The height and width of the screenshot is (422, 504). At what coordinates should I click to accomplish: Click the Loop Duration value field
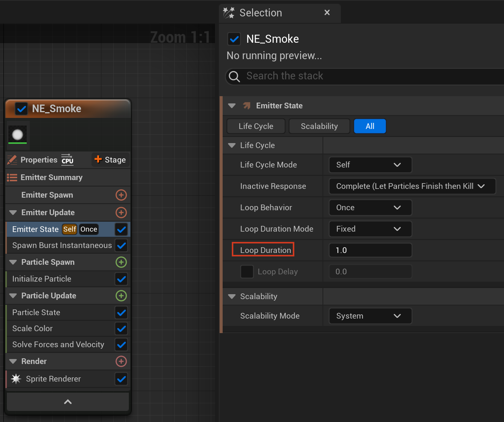point(370,250)
